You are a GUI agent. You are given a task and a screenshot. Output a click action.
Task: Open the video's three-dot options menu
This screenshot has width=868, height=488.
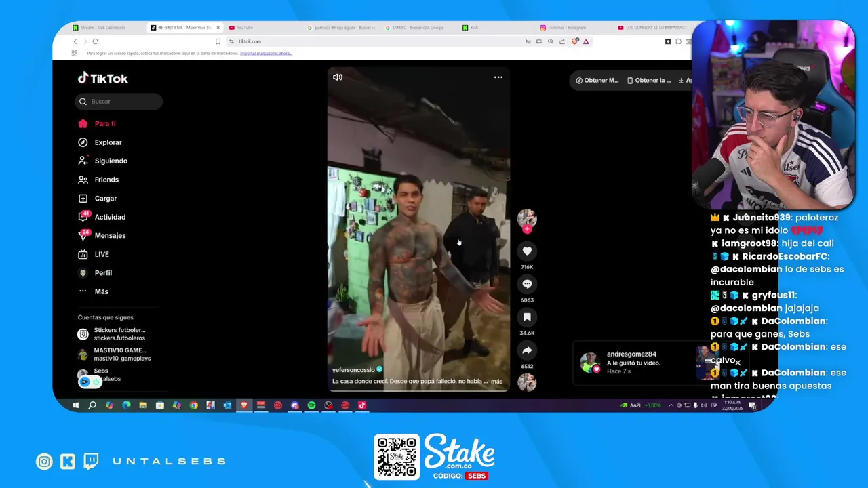(498, 77)
